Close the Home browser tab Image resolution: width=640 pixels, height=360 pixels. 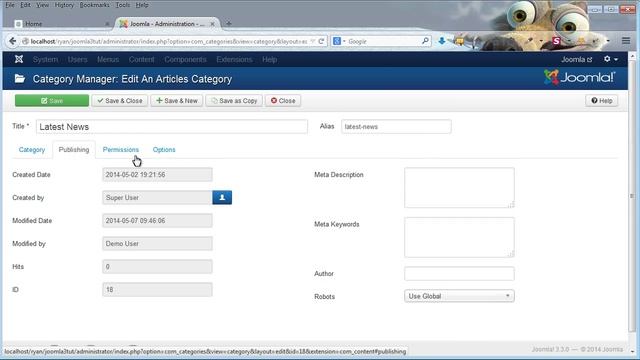(107, 24)
